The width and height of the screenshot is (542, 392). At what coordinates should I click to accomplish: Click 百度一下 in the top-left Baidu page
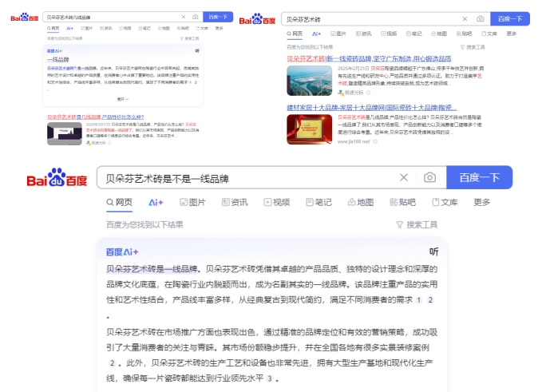218,17
